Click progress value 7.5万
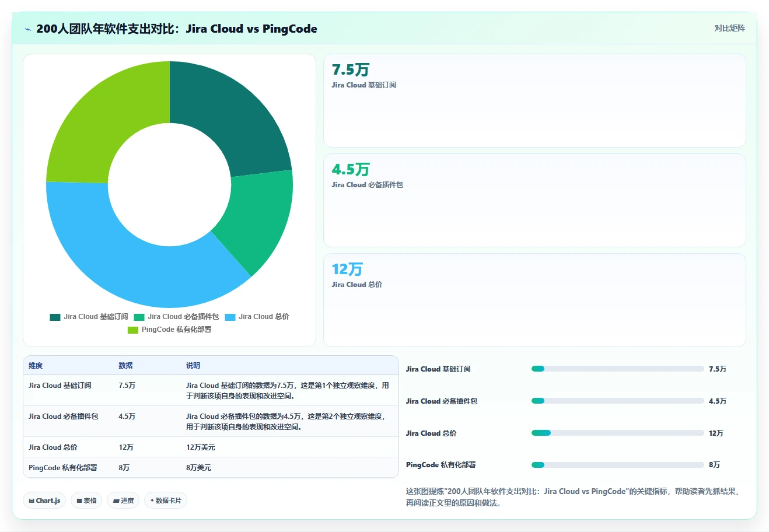 718,369
